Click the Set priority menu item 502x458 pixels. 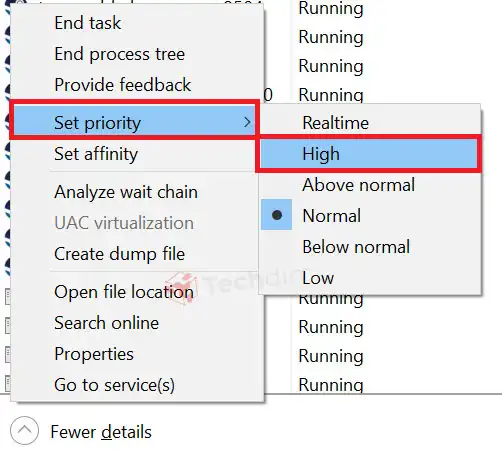134,122
